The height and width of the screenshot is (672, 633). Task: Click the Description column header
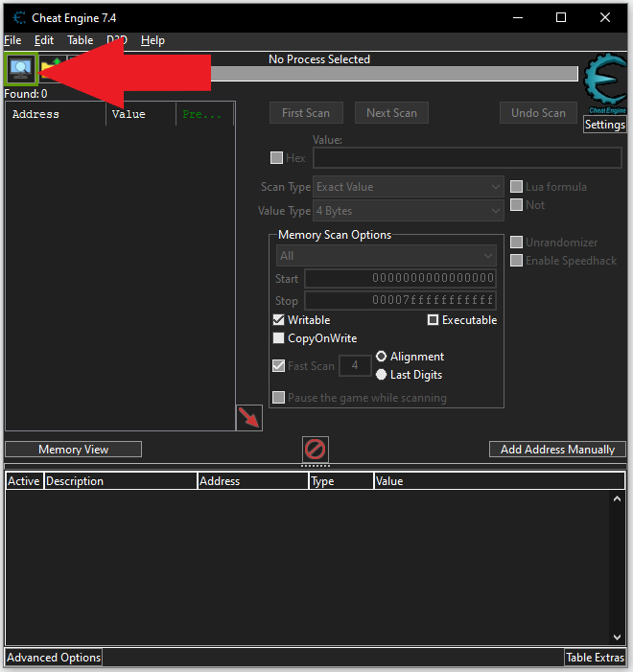[x=121, y=481]
